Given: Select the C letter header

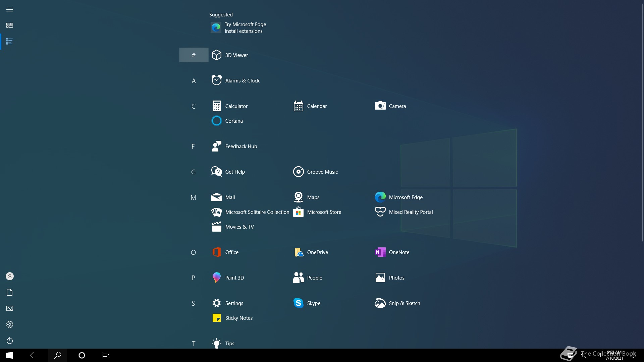Looking at the screenshot, I should [x=194, y=106].
